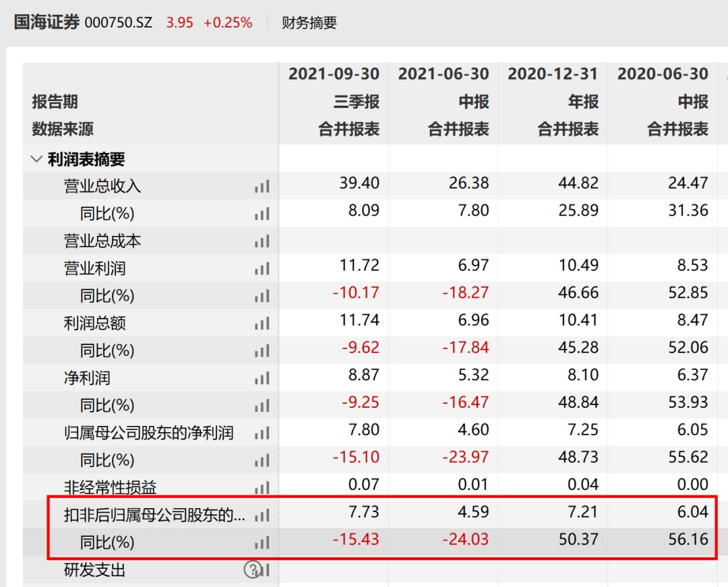Image resolution: width=728 pixels, height=587 pixels.
Task: Select the 7.73 value cell
Action: click(364, 512)
